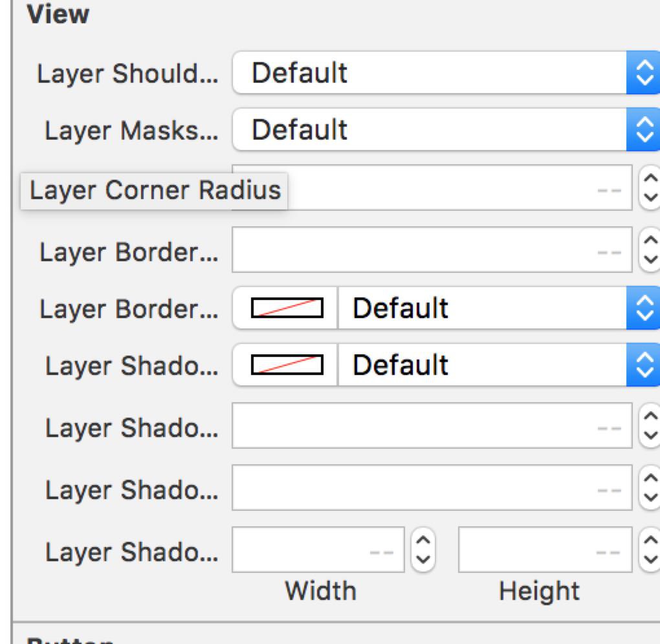
Task: Click the stepper next to the Height field
Action: (x=650, y=550)
